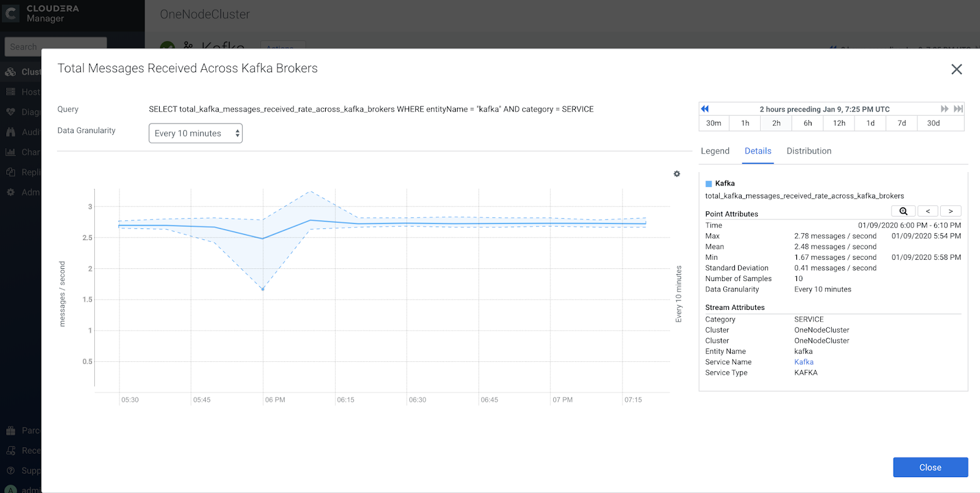The image size is (980, 493).
Task: Select the 1d time range
Action: point(870,123)
